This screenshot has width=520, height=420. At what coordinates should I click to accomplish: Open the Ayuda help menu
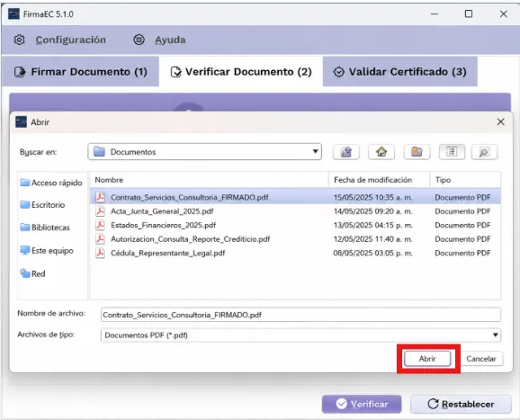159,40
